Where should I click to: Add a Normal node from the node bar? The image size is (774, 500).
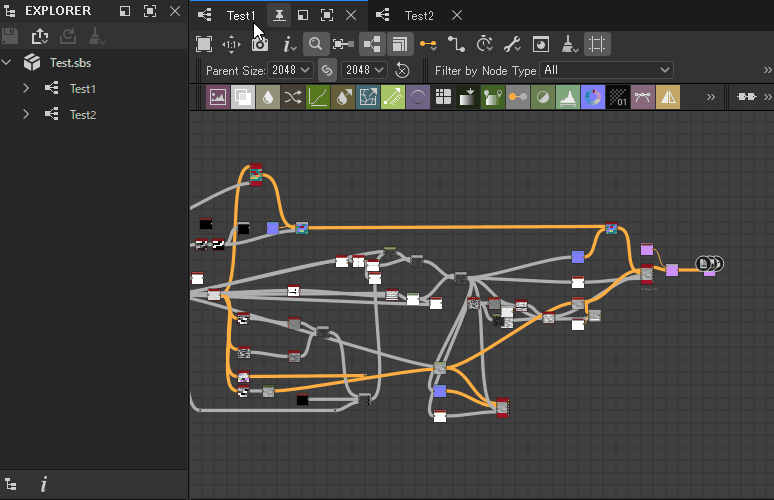[x=593, y=97]
